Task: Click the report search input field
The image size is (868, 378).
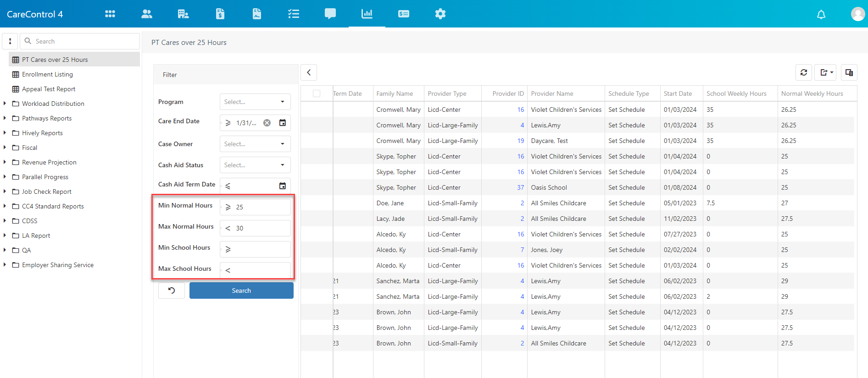Action: [80, 41]
